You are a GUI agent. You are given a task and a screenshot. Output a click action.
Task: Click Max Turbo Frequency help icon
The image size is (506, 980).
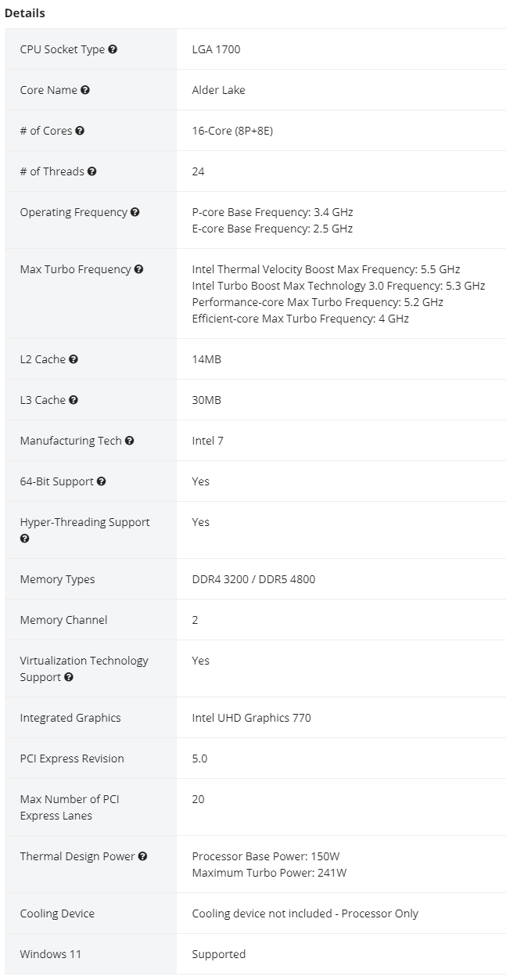[x=138, y=269]
